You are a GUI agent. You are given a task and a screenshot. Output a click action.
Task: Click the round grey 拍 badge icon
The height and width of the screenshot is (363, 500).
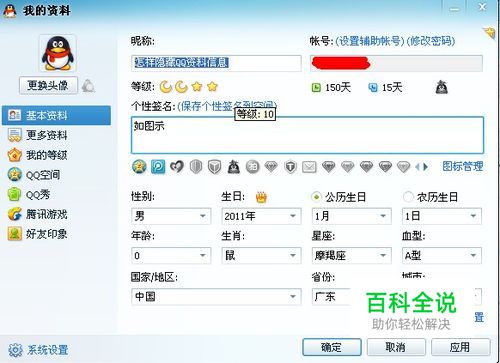click(252, 166)
